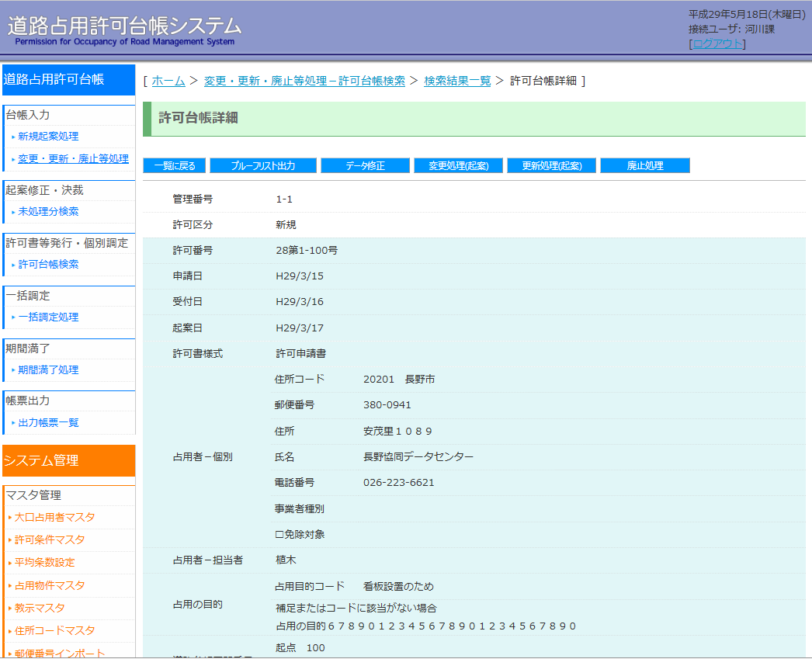Open 一括調定処理 sidebar link
This screenshot has height=659, width=812.
pyautogui.click(x=48, y=317)
